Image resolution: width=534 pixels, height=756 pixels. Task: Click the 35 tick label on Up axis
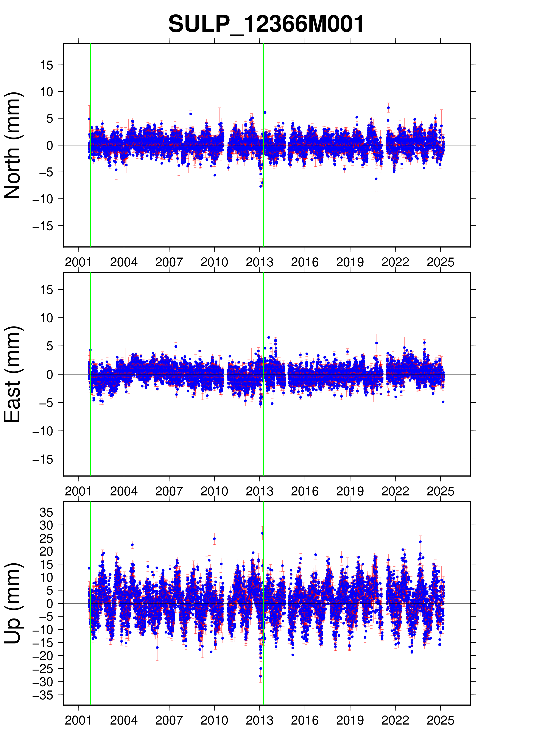click(x=46, y=513)
